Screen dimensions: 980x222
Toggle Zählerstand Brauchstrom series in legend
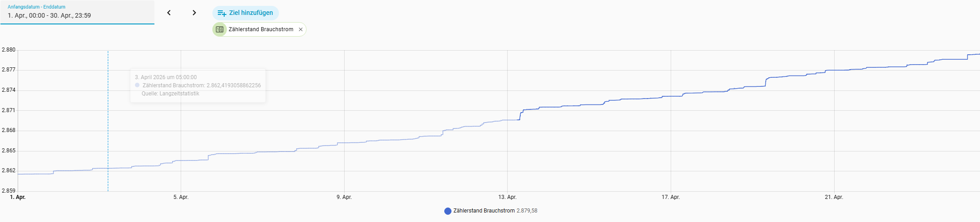tap(484, 211)
